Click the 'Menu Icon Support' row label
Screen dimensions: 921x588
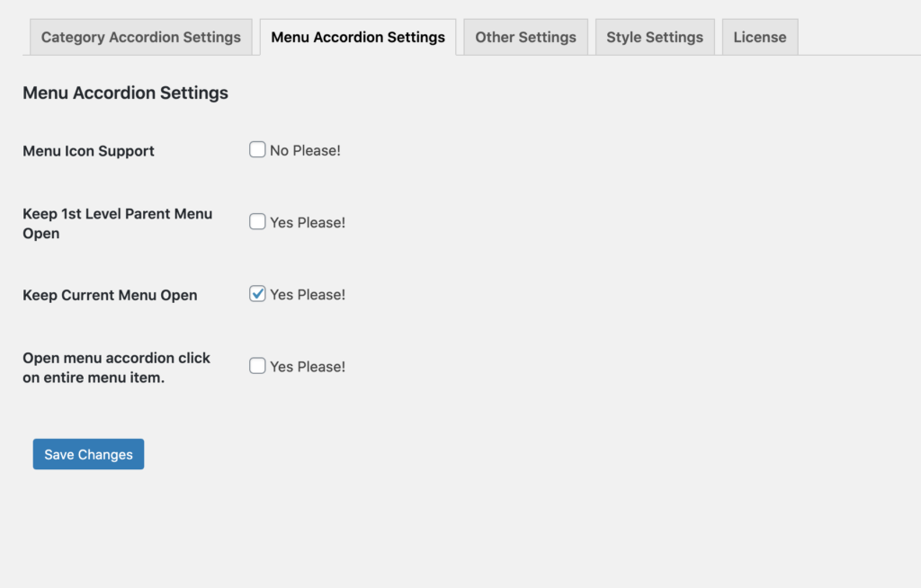click(x=89, y=151)
